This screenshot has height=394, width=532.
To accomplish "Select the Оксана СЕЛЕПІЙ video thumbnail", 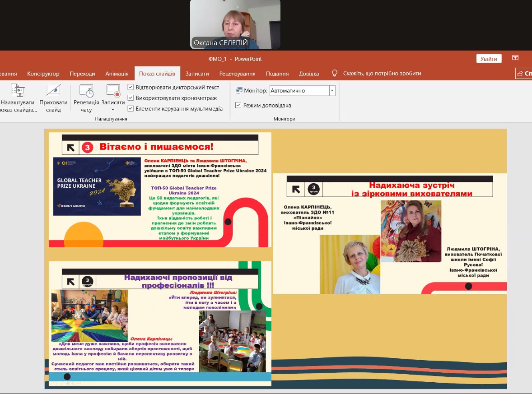I will point(235,24).
